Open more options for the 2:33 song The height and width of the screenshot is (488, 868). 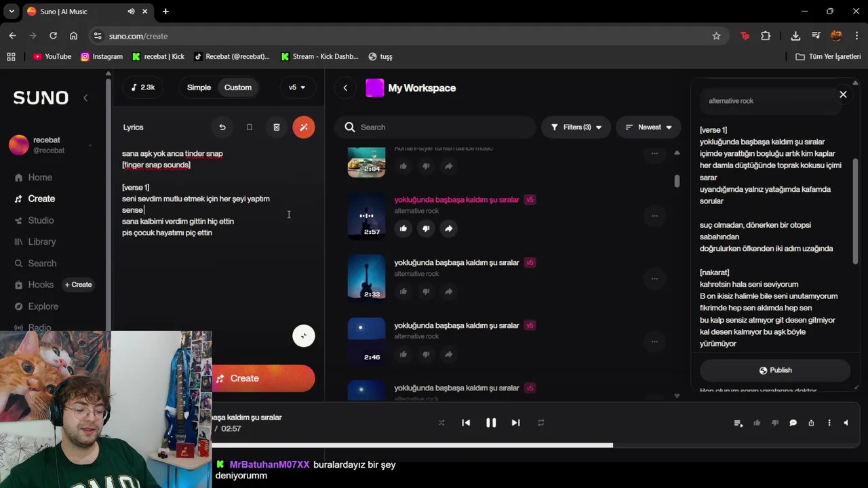[654, 279]
